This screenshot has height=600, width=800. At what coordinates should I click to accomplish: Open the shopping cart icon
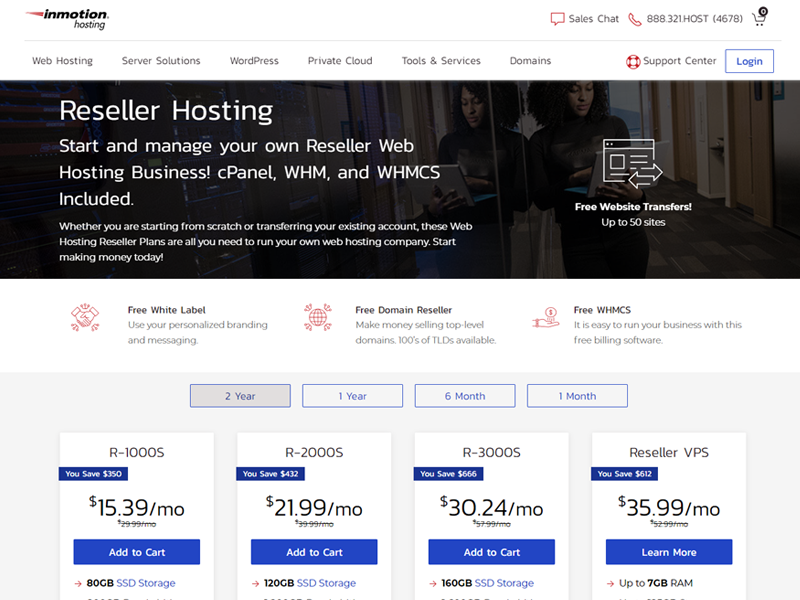pyautogui.click(x=760, y=17)
